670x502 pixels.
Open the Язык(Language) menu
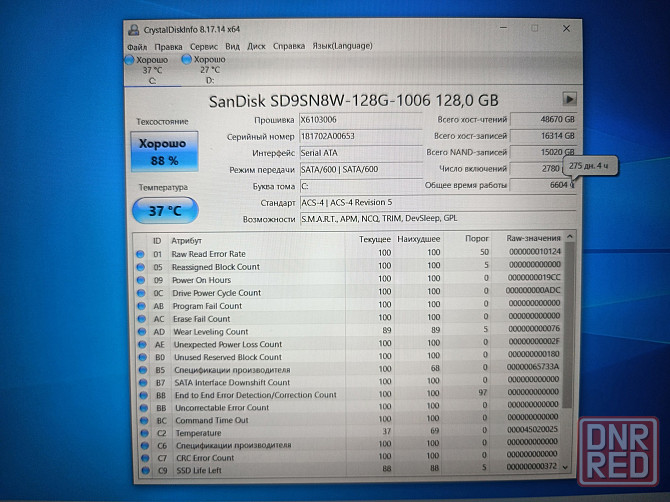pyautogui.click(x=342, y=46)
